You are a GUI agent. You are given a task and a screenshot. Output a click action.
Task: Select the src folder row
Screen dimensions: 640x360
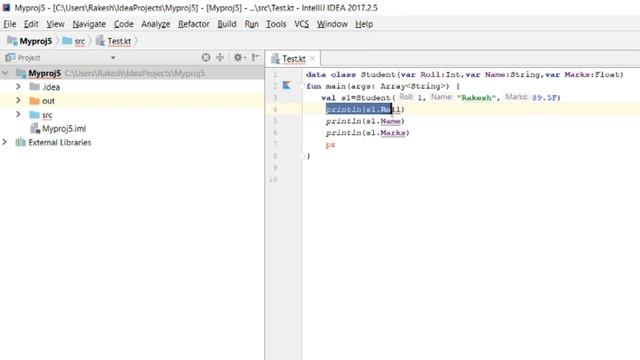(x=132, y=115)
